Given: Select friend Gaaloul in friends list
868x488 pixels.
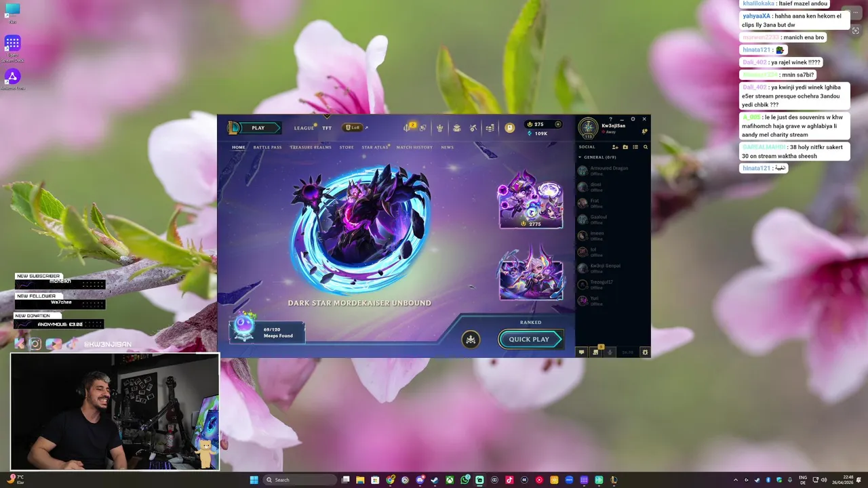Looking at the screenshot, I should click(x=612, y=219).
